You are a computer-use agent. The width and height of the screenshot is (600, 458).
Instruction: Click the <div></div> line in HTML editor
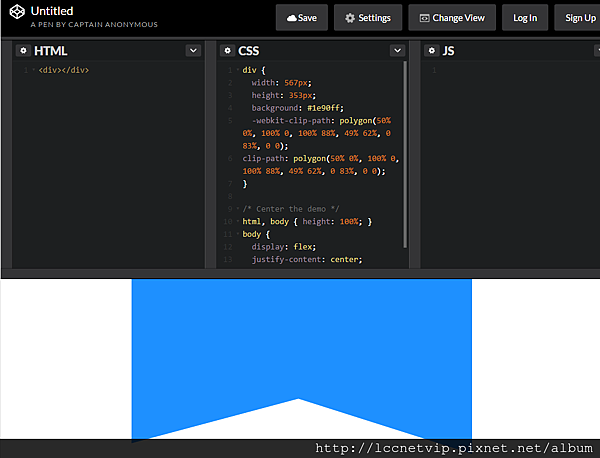tap(64, 70)
